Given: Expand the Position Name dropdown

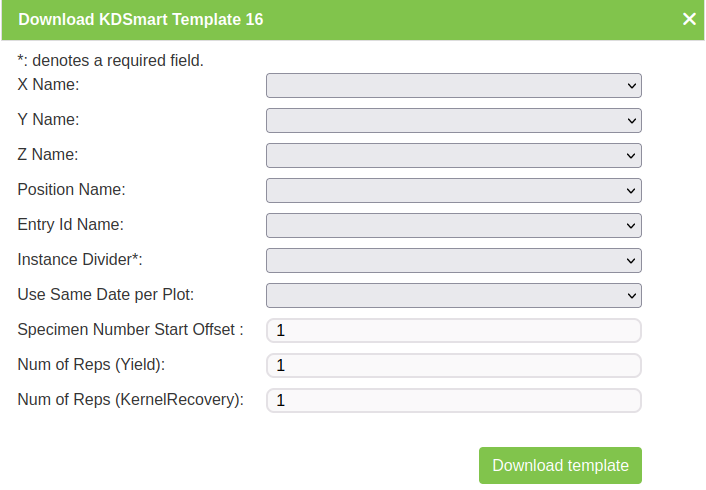Looking at the screenshot, I should (453, 191).
